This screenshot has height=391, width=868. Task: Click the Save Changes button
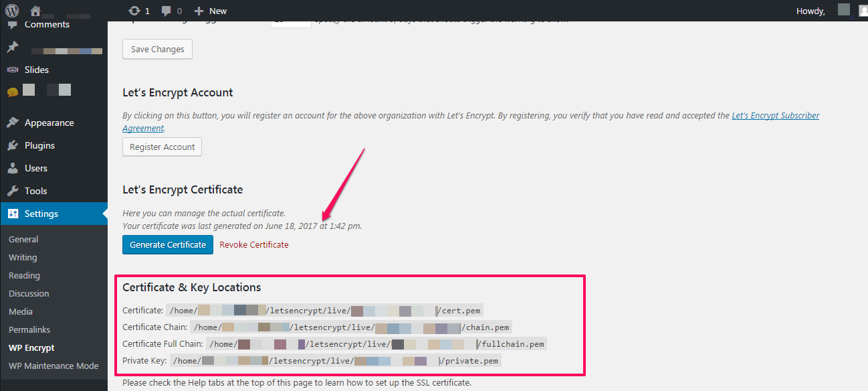point(158,50)
